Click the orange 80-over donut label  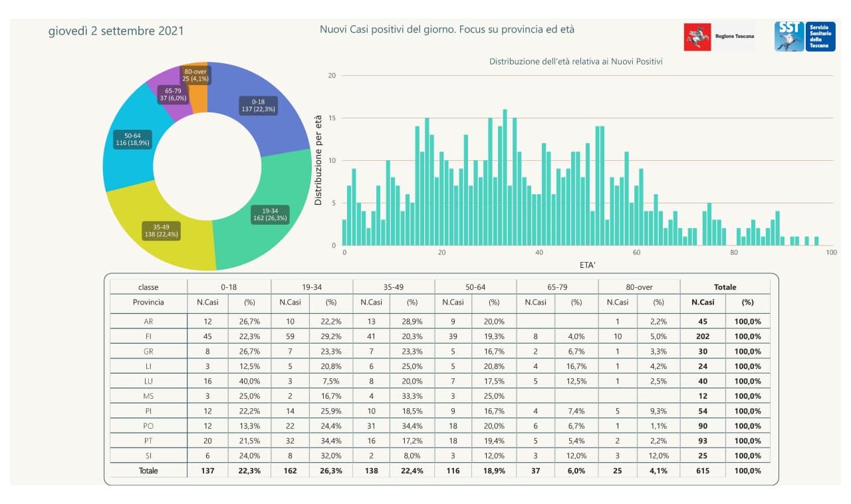(195, 74)
